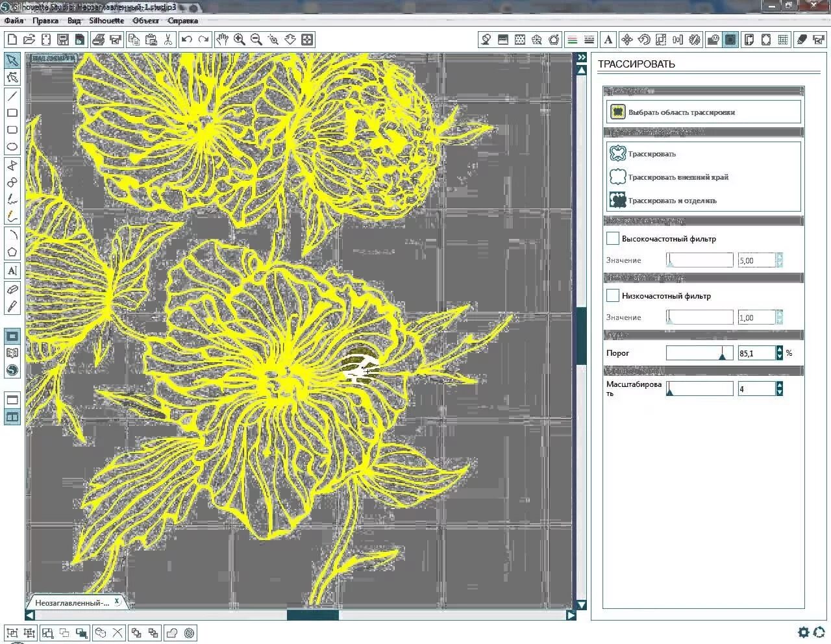Viewport: 831px width, 644px height.
Task: Undo the last action
Action: (x=187, y=40)
